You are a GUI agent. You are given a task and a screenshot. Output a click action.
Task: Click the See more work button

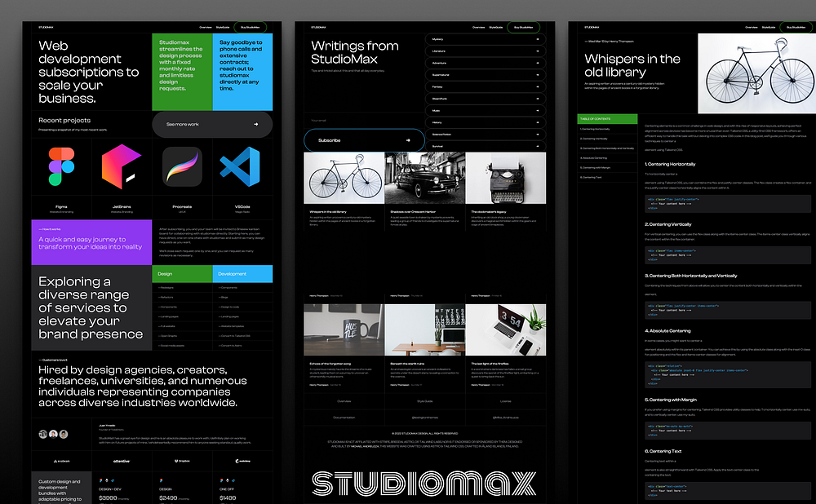point(212,124)
